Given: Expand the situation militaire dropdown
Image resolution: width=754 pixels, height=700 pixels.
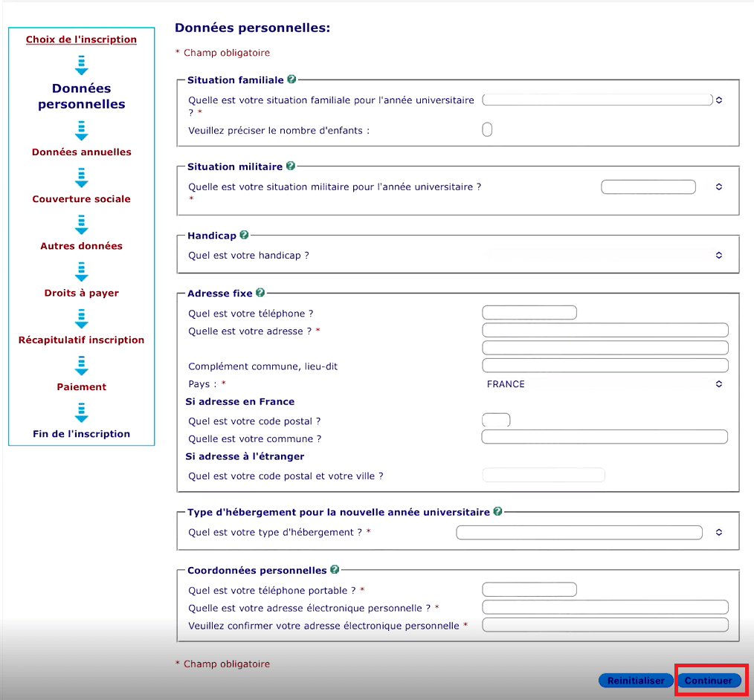Looking at the screenshot, I should click(662, 187).
